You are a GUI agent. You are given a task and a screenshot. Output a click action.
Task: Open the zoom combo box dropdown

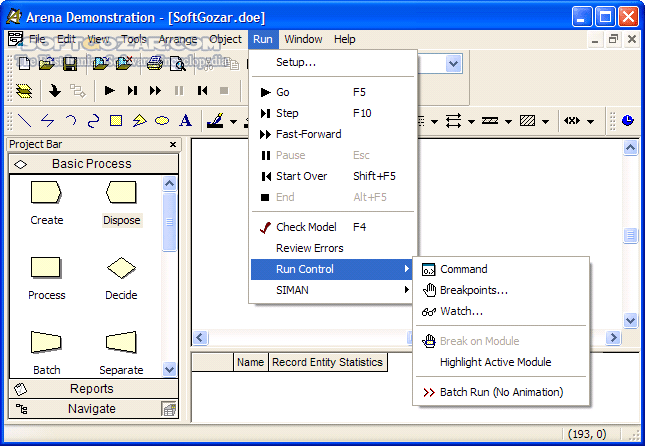tap(453, 64)
